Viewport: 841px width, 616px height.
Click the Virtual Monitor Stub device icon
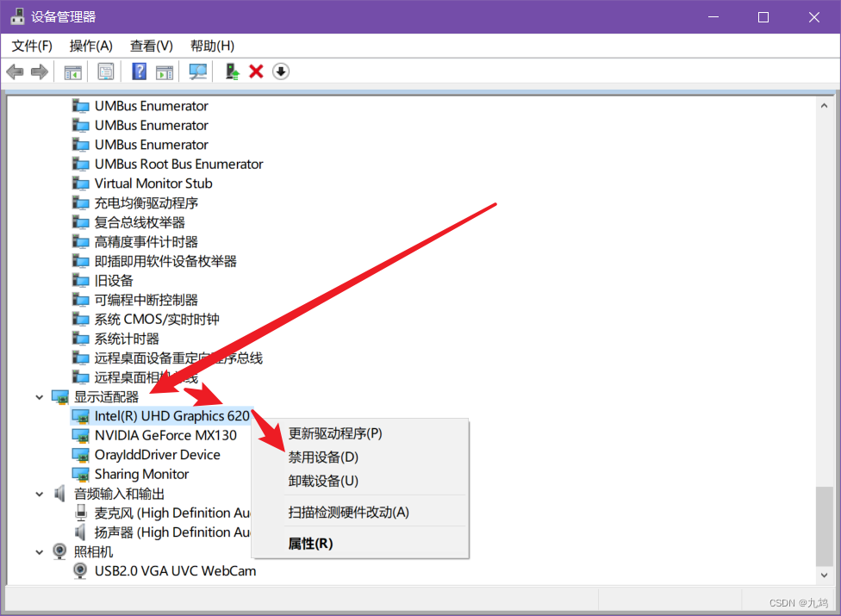[x=80, y=184]
